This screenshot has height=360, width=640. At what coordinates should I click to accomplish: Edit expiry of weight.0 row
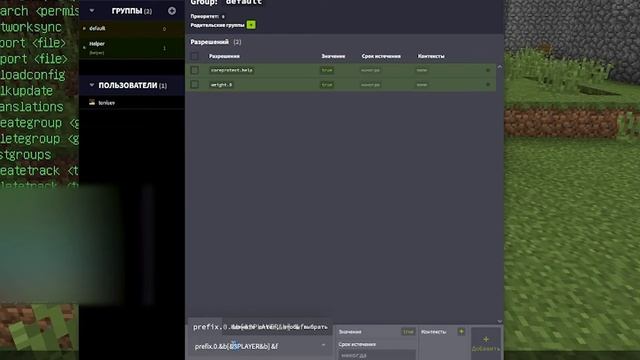pos(370,84)
